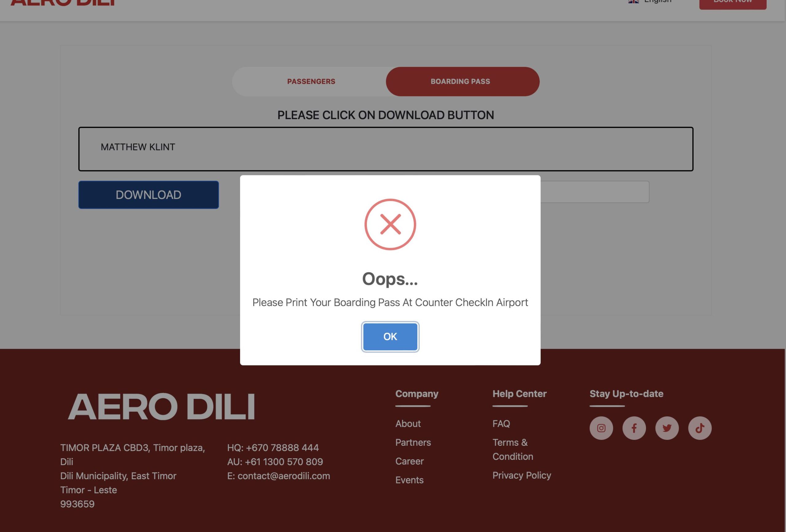786x532 pixels.
Task: View the Privacy Policy link
Action: [x=522, y=475]
